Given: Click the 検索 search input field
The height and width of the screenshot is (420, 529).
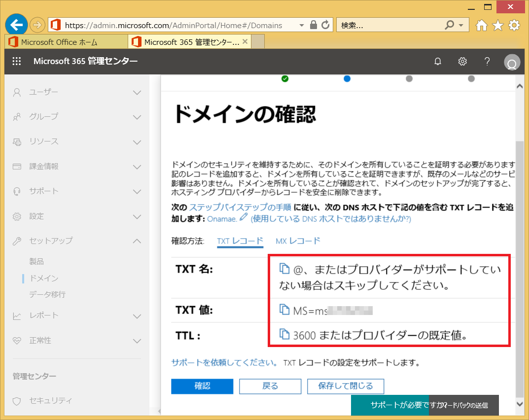Looking at the screenshot, I should pos(389,25).
